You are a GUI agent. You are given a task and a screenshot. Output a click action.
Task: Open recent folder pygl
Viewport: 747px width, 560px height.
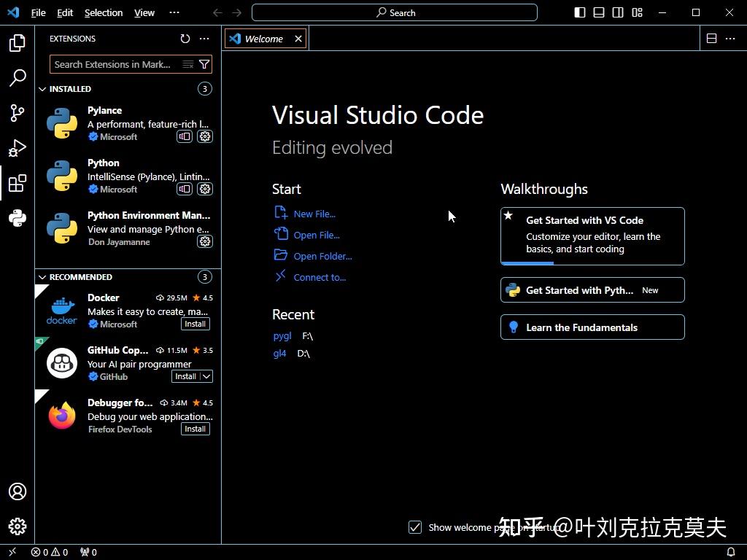282,335
